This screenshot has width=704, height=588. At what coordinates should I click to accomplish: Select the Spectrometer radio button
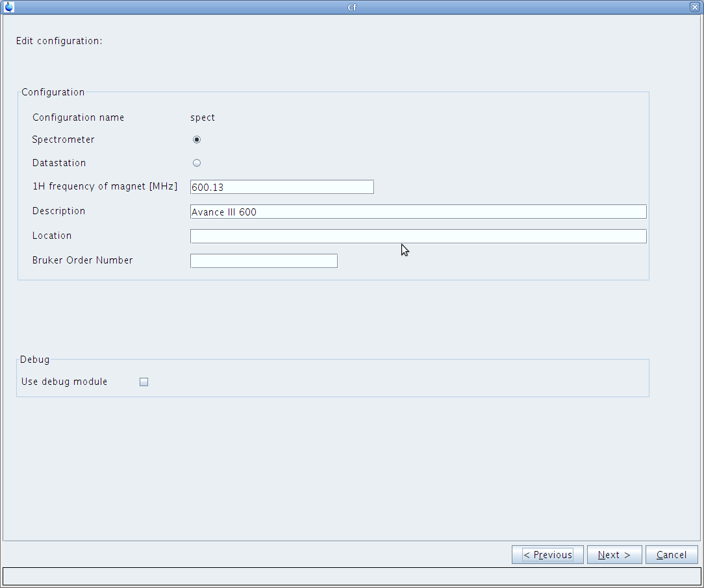197,140
